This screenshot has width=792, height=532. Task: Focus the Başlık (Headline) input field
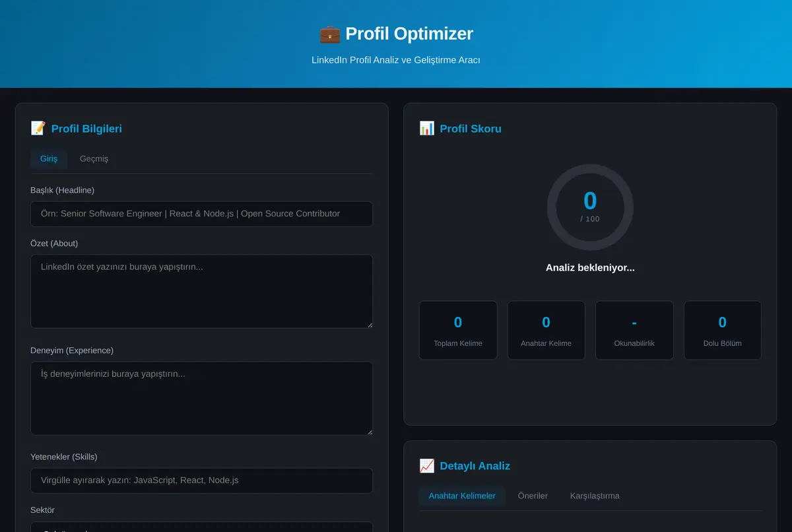(x=201, y=214)
